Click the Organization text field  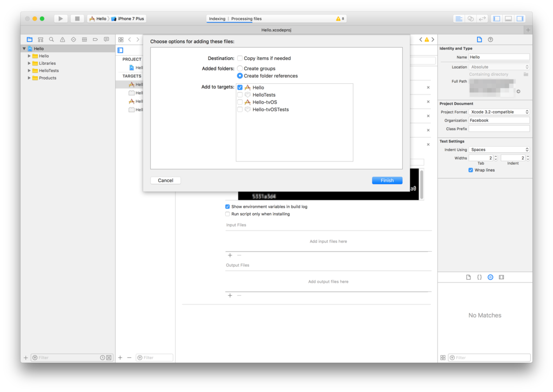499,120
